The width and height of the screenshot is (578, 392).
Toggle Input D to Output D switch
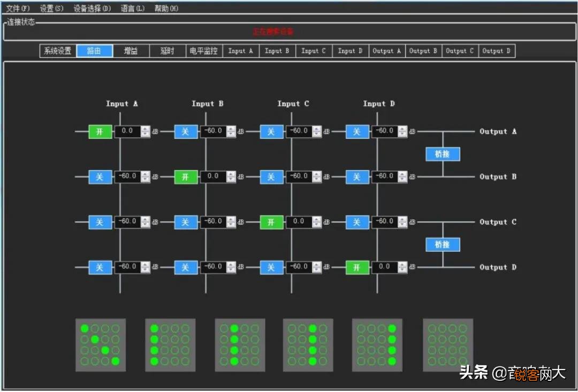pyautogui.click(x=357, y=267)
